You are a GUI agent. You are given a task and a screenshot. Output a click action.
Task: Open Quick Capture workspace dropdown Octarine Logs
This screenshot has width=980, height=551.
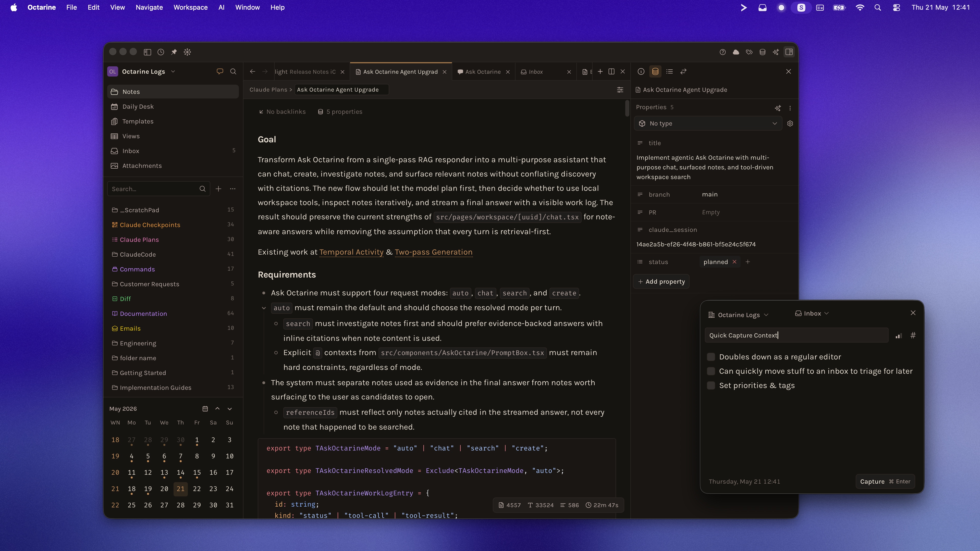(x=738, y=315)
